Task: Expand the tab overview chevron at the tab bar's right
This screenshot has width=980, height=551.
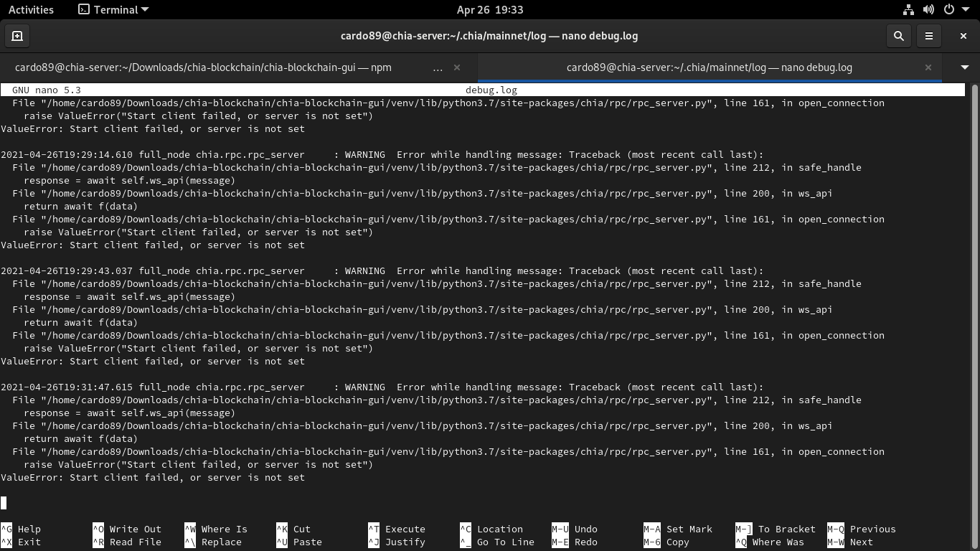Action: tap(964, 67)
